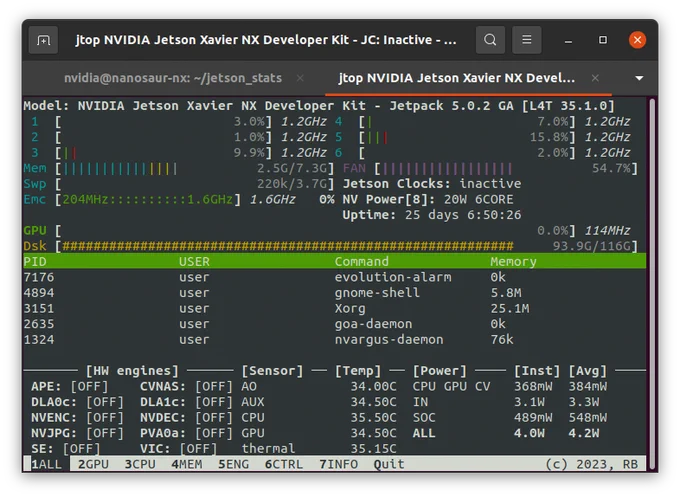Screen dimensions: 680x497
Task: Click the SOC power row
Action: click(510, 418)
